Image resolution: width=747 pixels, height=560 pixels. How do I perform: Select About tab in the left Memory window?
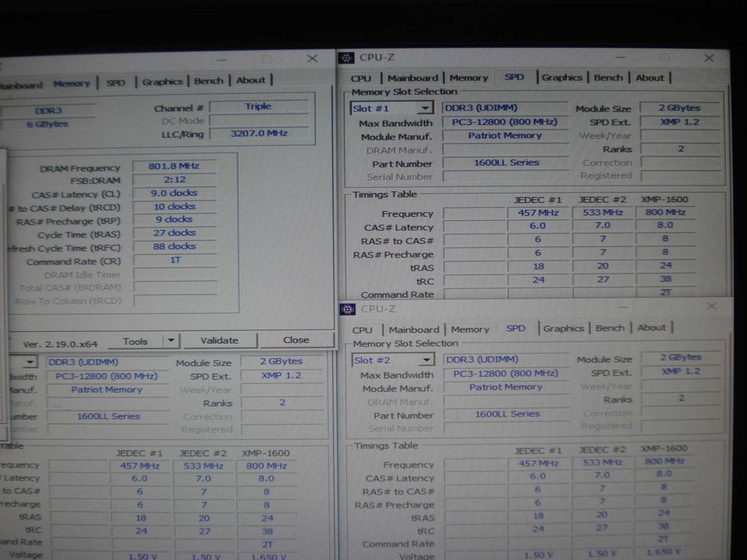point(251,80)
